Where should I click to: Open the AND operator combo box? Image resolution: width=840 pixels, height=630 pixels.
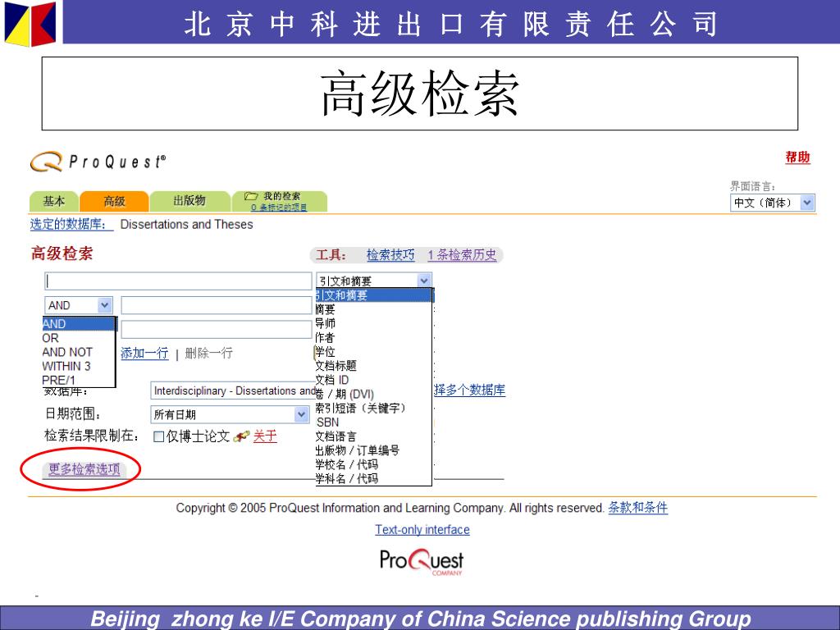tap(79, 305)
